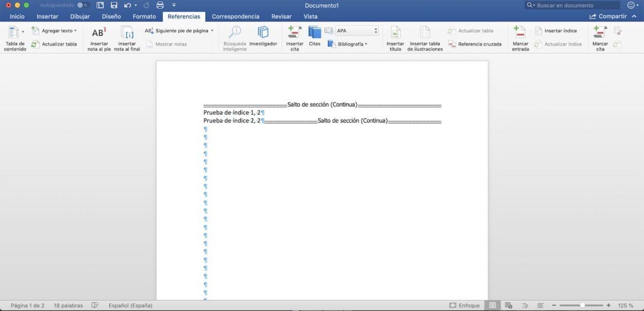The height and width of the screenshot is (311, 644).
Task: Click the Marcar entrada icon
Action: pos(519,38)
